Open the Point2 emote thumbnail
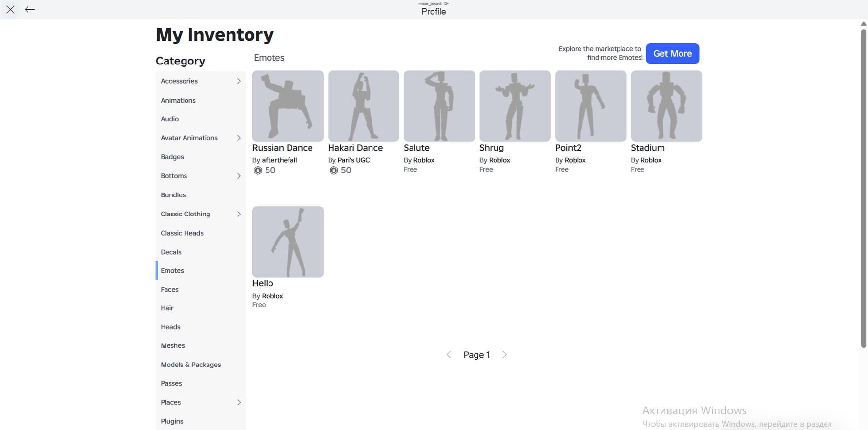The image size is (868, 430). pyautogui.click(x=590, y=106)
